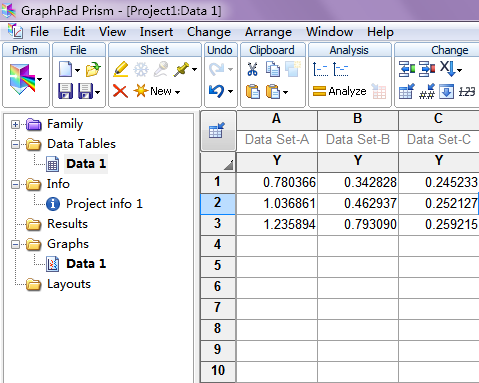This screenshot has width=479, height=383.
Task: Select Data 1 under Data Tables
Action: [86, 164]
